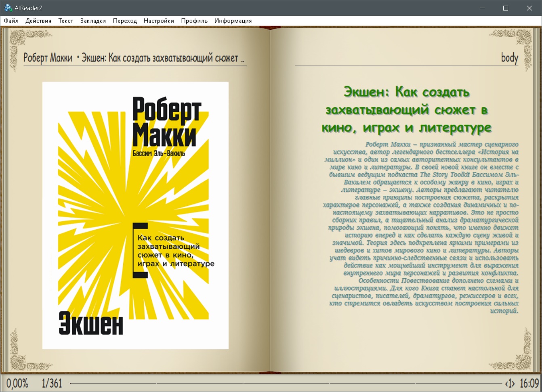Click the profile indicator ‹1› in status bar
542x392 pixels.
(510, 383)
